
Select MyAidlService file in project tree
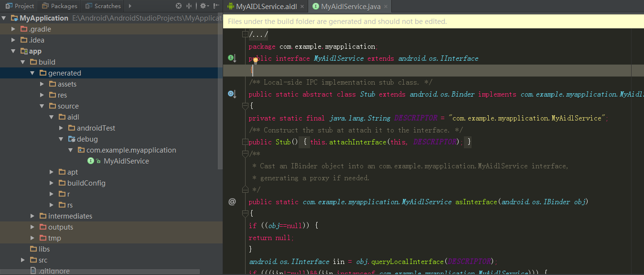(126, 161)
